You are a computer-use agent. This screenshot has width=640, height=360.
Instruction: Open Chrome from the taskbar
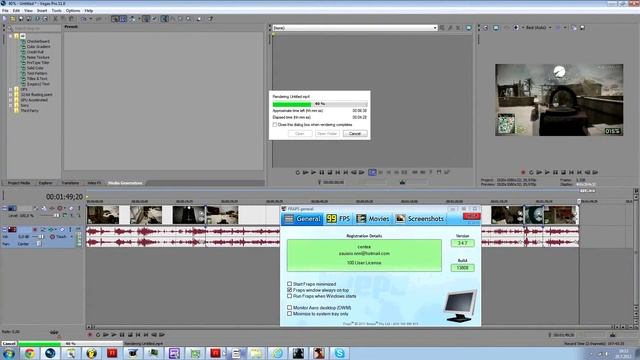point(29,353)
